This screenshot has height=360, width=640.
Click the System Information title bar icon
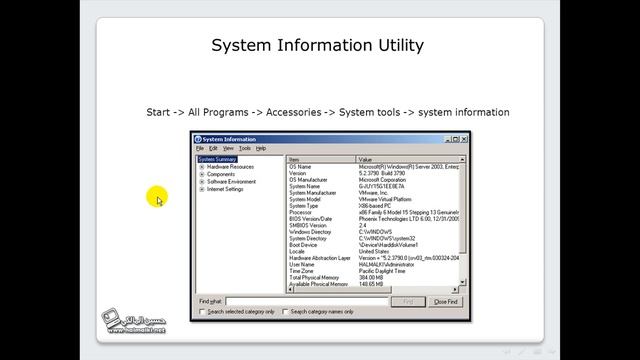(x=198, y=139)
